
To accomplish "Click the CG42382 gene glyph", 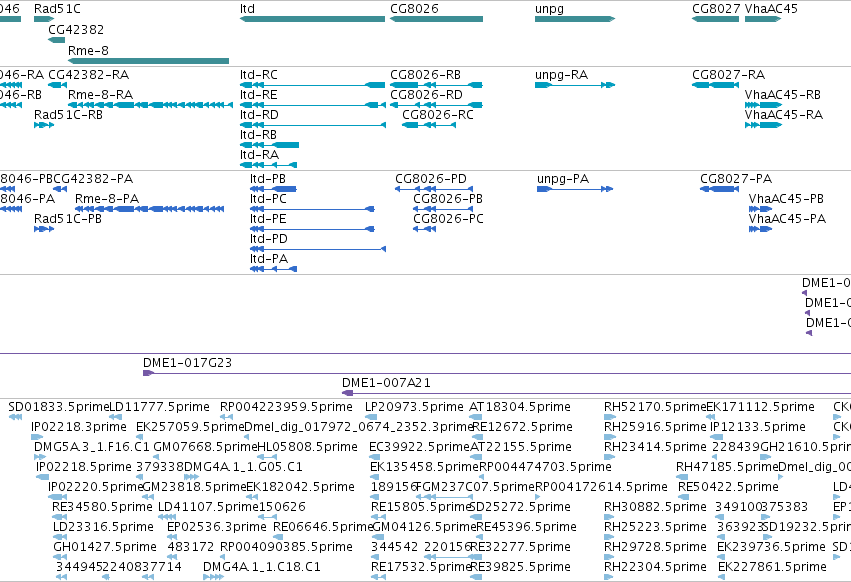I will (56, 40).
